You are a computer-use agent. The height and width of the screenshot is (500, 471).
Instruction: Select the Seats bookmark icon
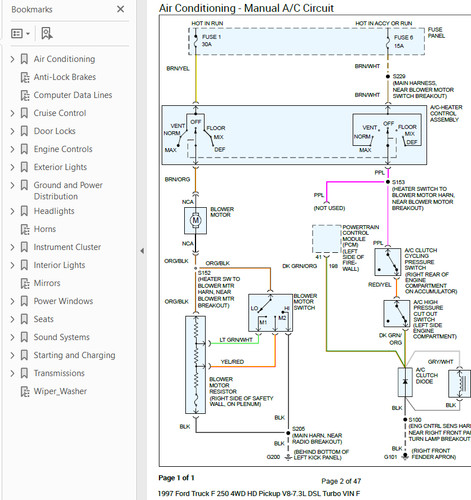pos(24,319)
